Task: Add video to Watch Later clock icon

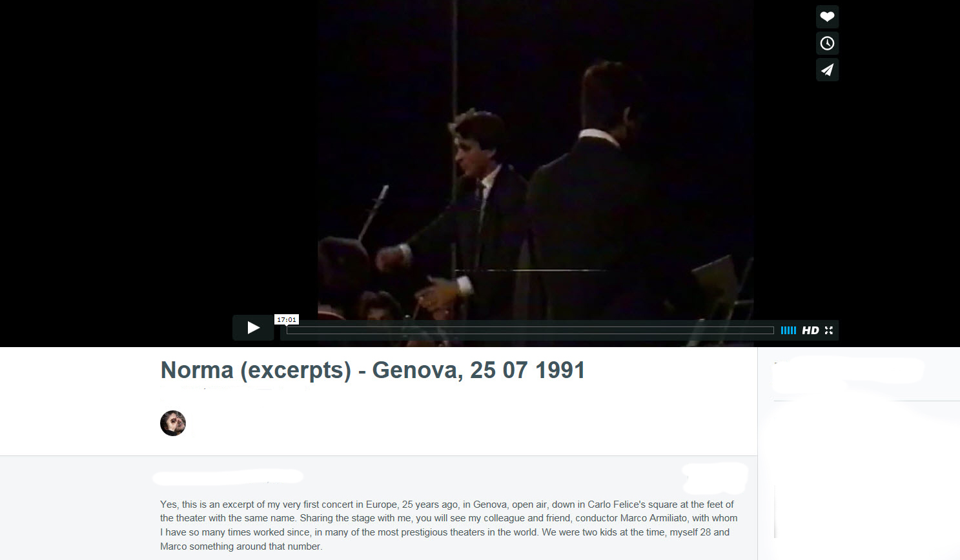Action: (x=827, y=43)
